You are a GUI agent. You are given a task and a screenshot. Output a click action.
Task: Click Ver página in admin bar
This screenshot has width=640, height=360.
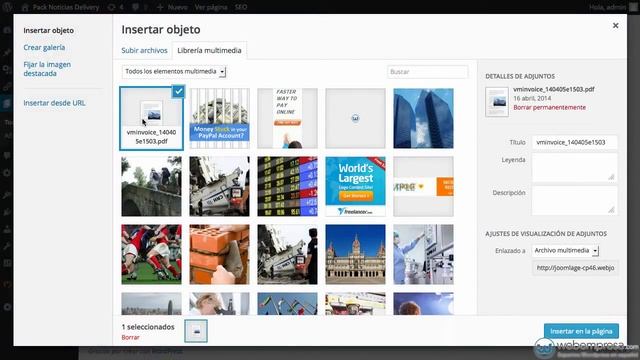pos(211,7)
